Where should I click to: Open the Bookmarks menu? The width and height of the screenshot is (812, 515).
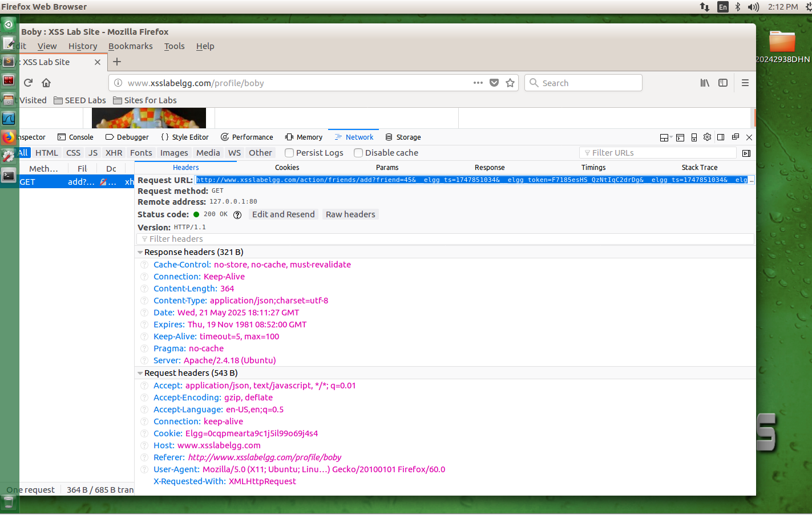pos(131,46)
